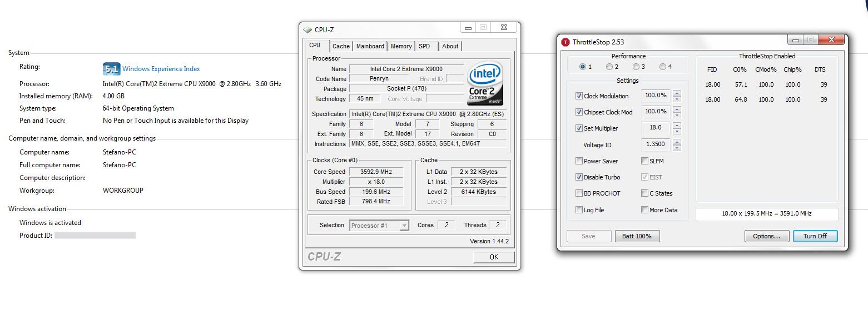Click the 5.1 Windows Experience rating badge
The height and width of the screenshot is (325, 868).
(x=111, y=69)
